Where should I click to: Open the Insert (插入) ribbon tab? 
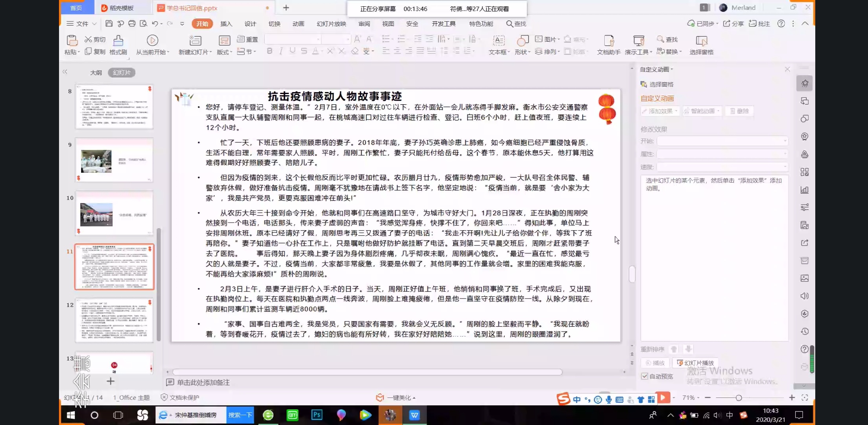click(226, 24)
